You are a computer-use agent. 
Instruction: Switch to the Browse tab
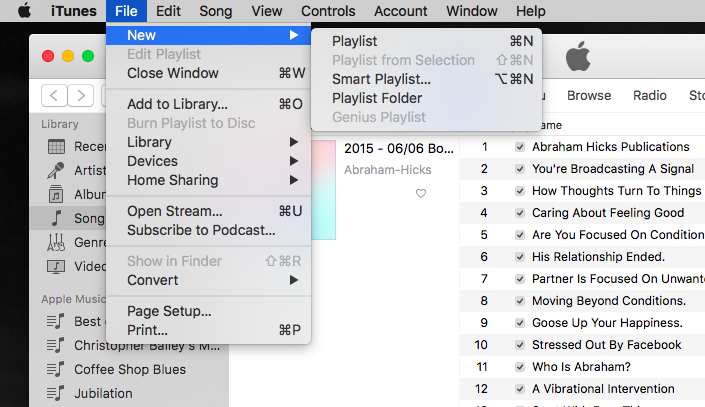point(589,95)
